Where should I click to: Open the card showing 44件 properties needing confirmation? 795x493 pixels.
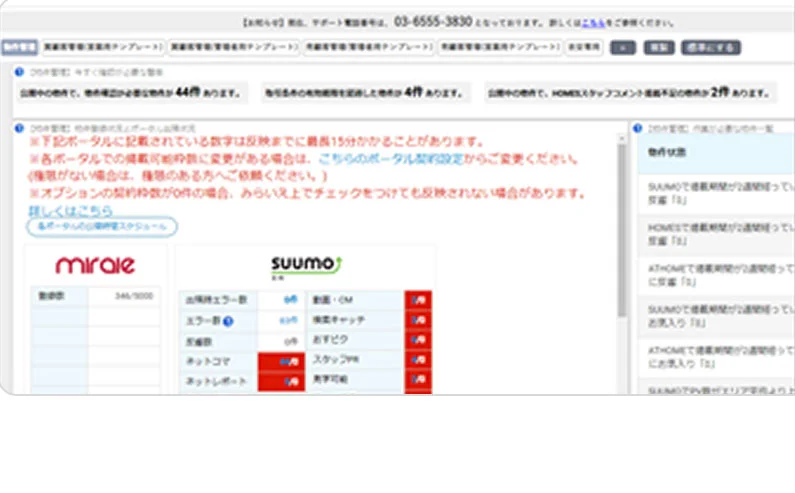[x=132, y=93]
